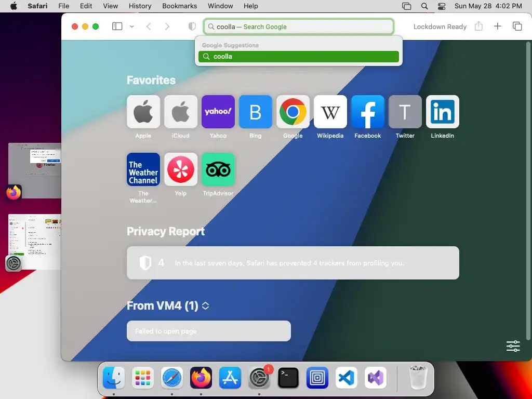532x399 pixels.
Task: Open App Store from the Dock
Action: click(230, 378)
